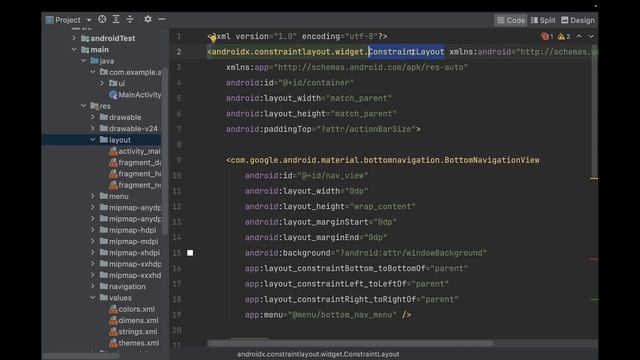Go to previous highlighted problem arrow

579,36
